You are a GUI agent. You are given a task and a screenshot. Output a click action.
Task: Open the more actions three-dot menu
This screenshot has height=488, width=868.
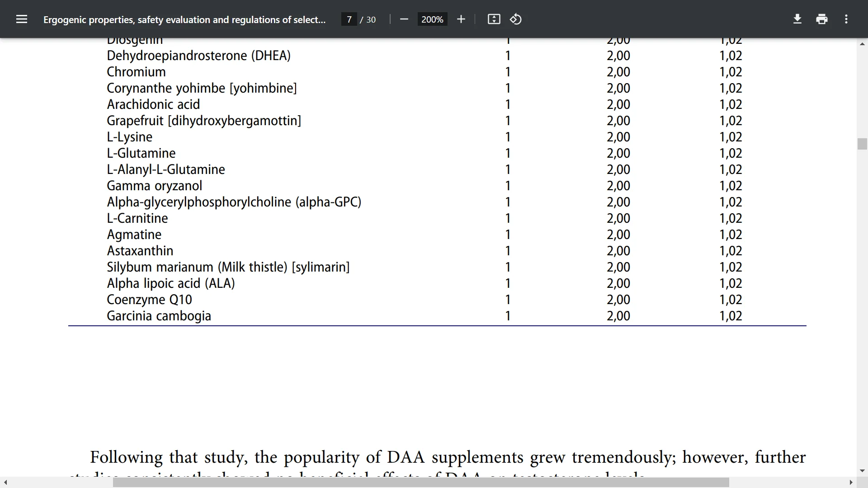click(846, 19)
